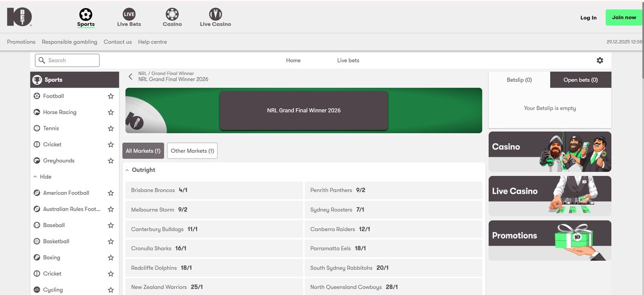The height and width of the screenshot is (295, 644).
Task: Toggle the Baseball favourite star
Action: [x=111, y=225]
